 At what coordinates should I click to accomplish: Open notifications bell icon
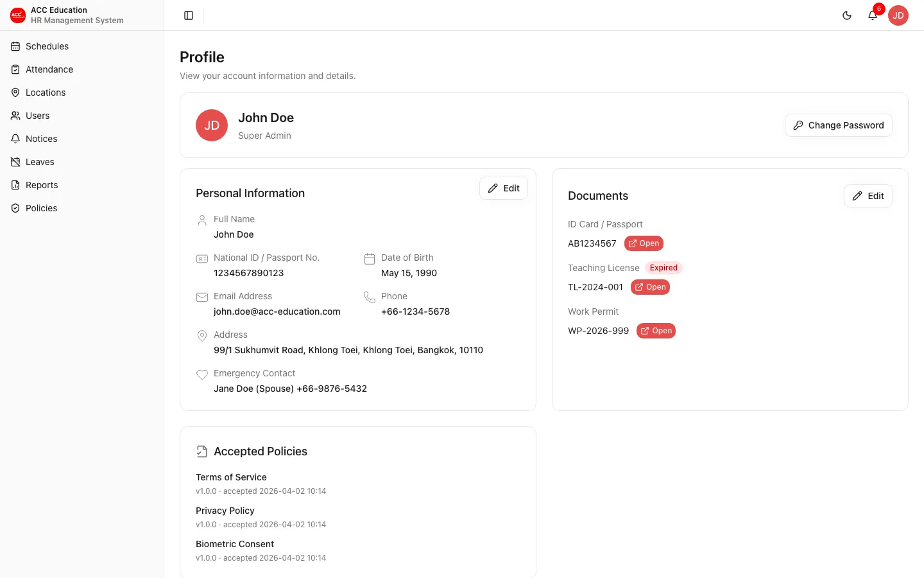(873, 15)
